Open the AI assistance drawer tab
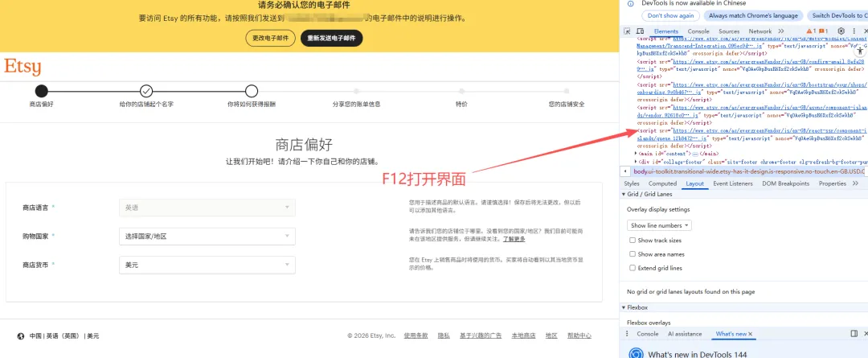This screenshot has width=868, height=358. [685, 334]
